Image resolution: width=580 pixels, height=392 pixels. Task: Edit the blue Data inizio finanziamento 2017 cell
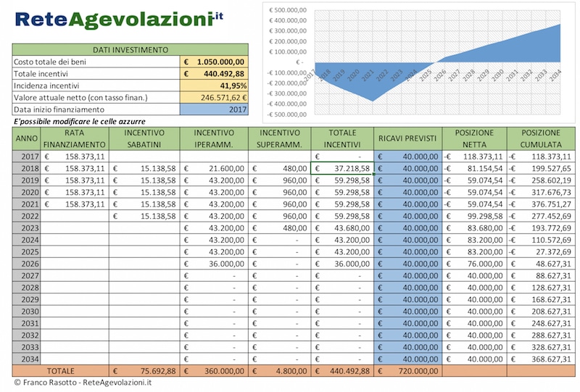coord(214,108)
